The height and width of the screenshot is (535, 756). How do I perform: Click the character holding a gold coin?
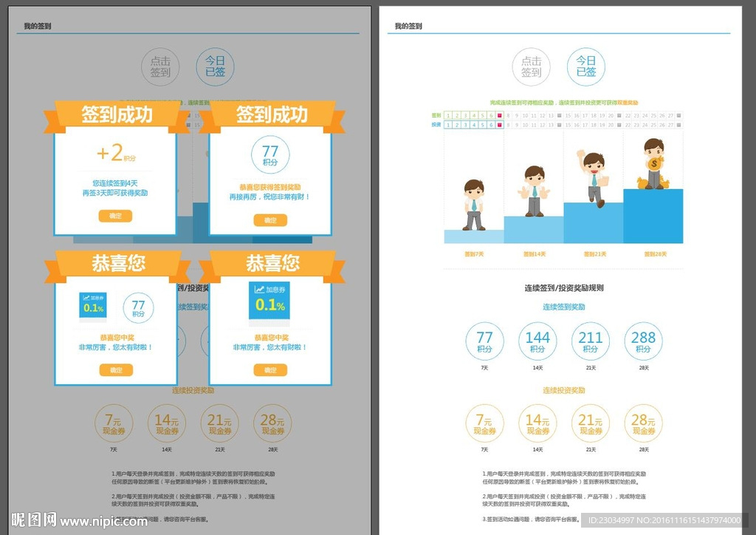click(653, 163)
